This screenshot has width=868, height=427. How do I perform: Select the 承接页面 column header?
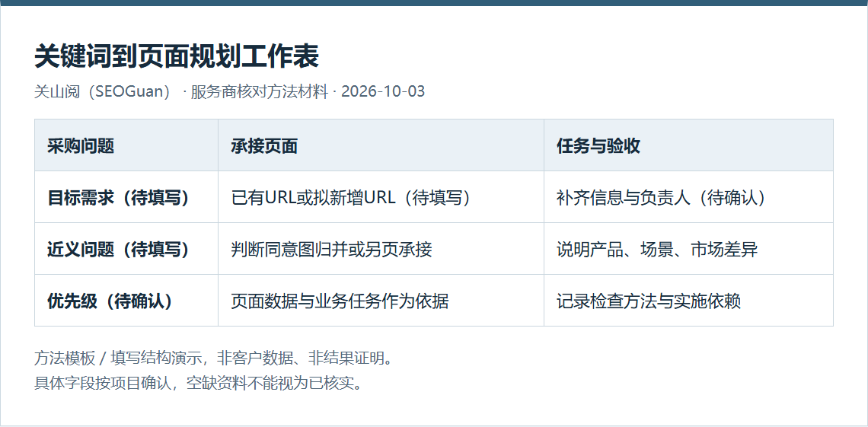[x=381, y=145]
